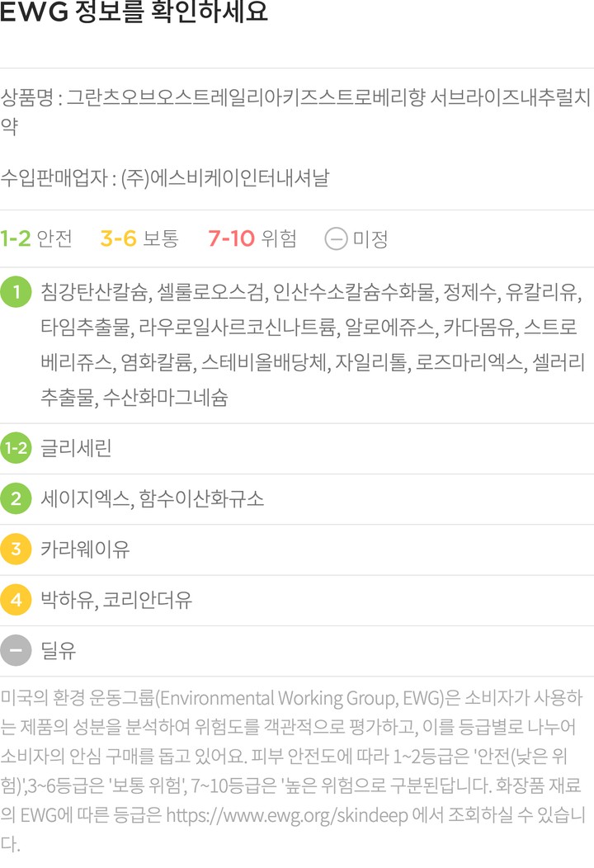Click the yellow grade 4 badge

click(16, 600)
